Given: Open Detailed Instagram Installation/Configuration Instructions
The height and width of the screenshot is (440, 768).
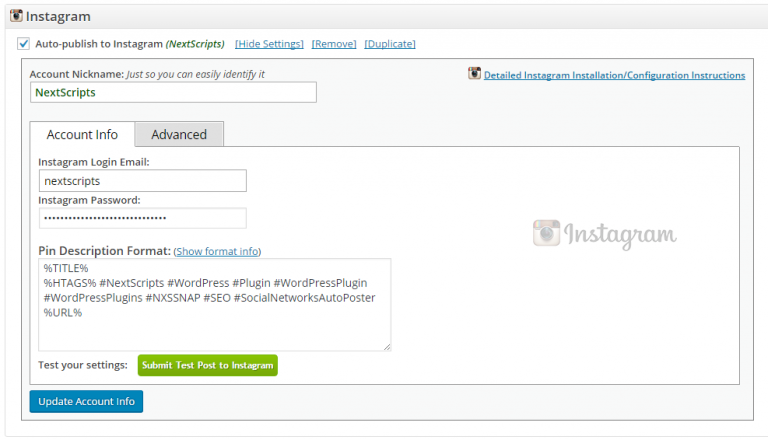Looking at the screenshot, I should click(x=614, y=75).
